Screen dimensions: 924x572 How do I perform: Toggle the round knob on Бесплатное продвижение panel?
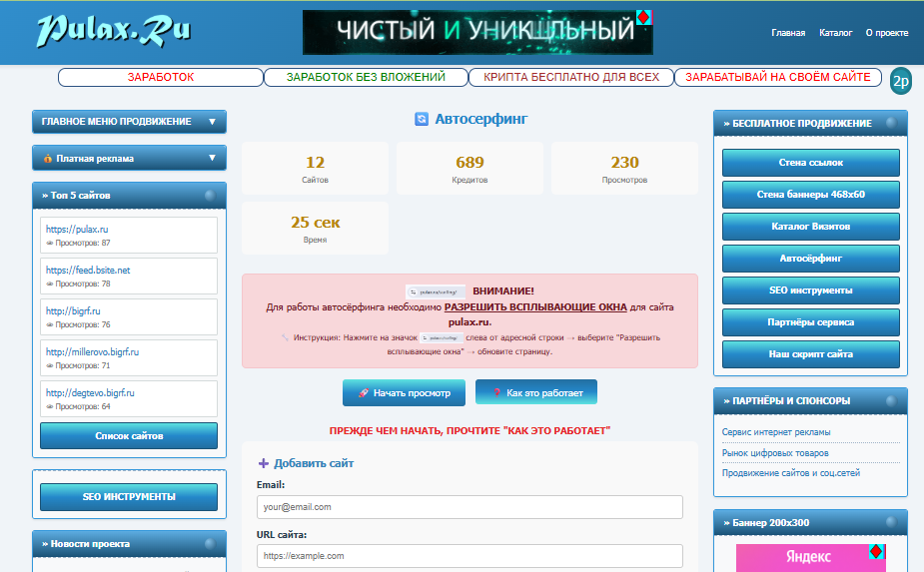tap(892, 123)
